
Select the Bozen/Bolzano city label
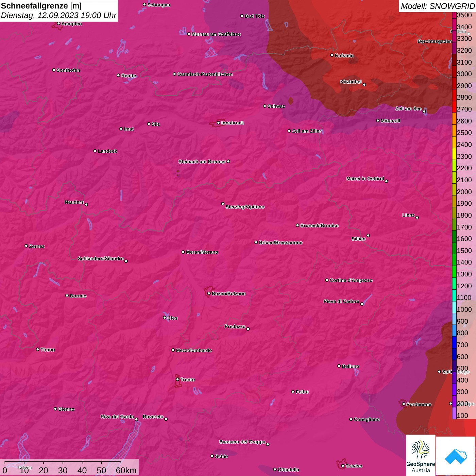click(228, 293)
